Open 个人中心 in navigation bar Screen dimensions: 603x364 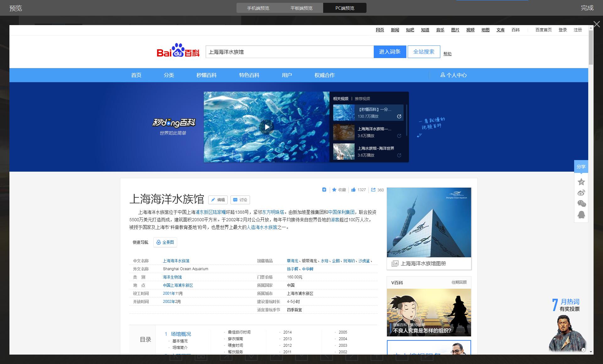coord(453,75)
